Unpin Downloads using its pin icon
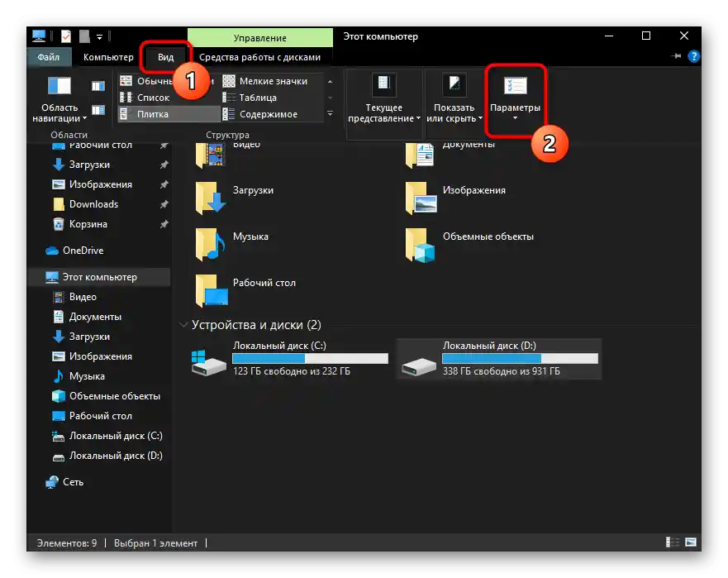728x578 pixels. pyautogui.click(x=164, y=204)
